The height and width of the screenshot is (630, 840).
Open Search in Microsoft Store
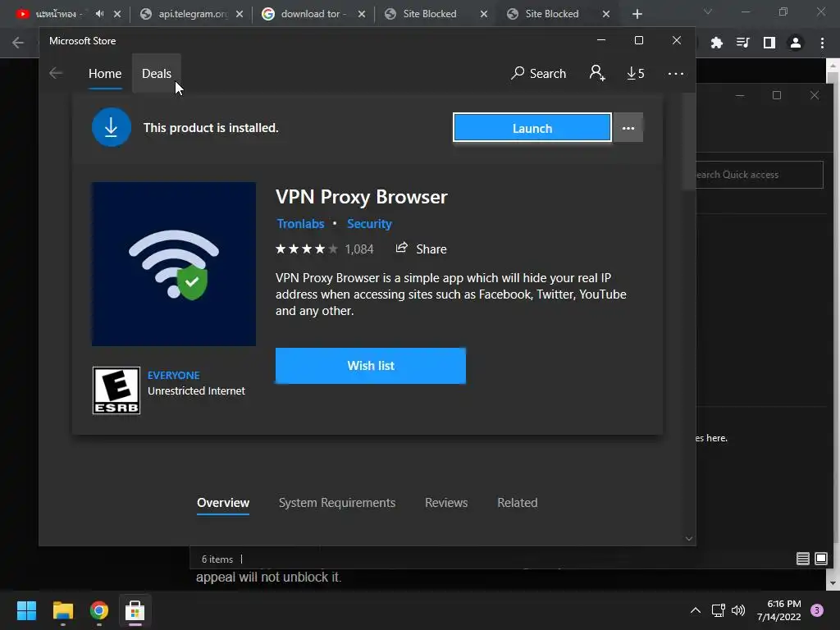coord(538,73)
